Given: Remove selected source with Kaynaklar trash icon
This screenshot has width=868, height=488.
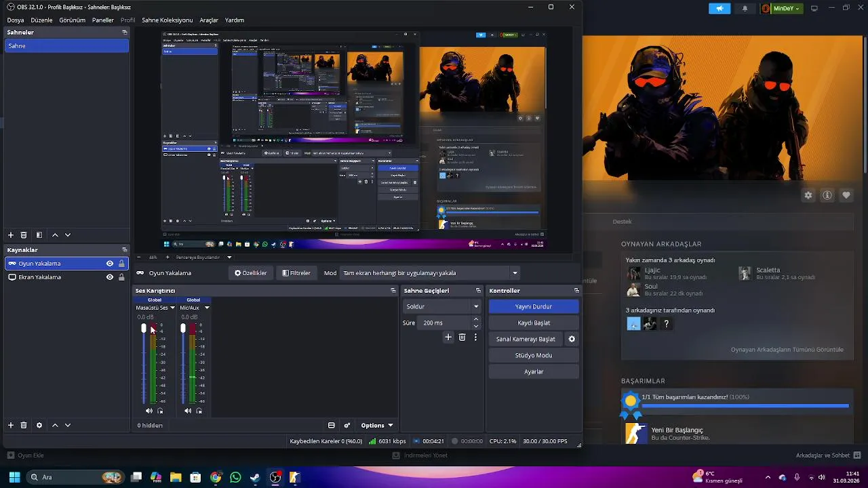Looking at the screenshot, I should click(x=24, y=426).
